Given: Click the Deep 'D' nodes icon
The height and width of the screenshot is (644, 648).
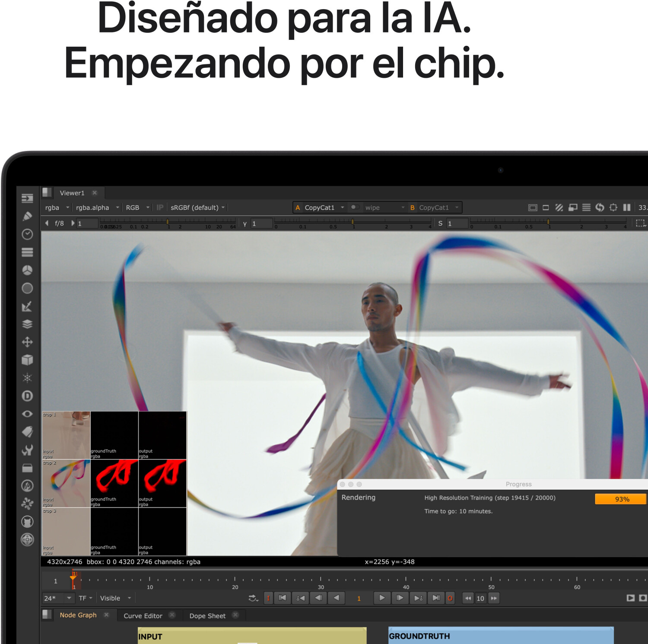Looking at the screenshot, I should pyautogui.click(x=27, y=396).
